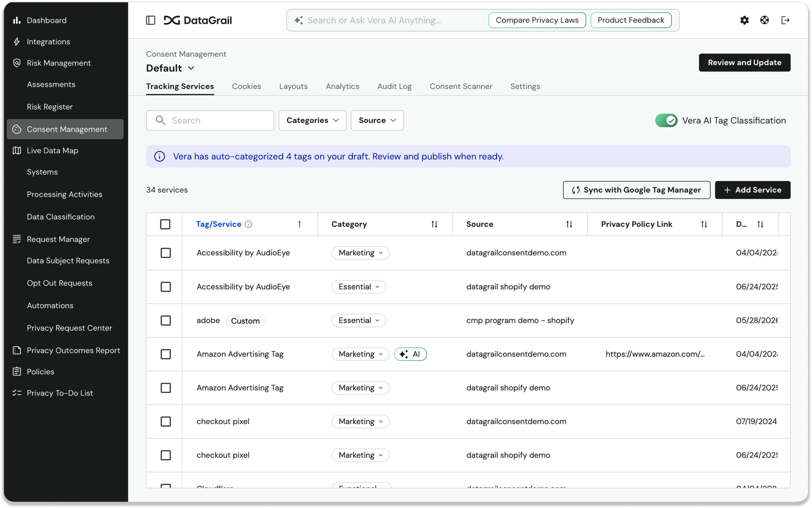The width and height of the screenshot is (812, 508).
Task: Check checkout pixel datagrailconsentdemo.com row
Action: tap(166, 421)
